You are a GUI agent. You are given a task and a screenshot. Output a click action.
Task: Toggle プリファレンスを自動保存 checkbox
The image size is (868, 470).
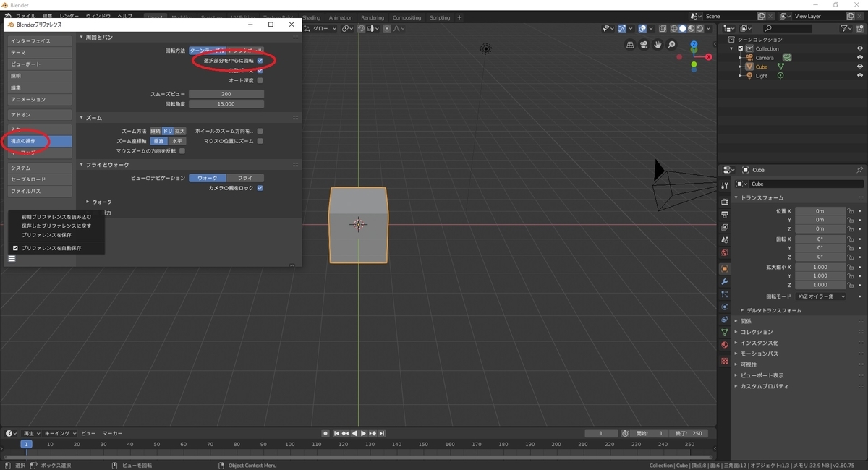[x=15, y=248]
